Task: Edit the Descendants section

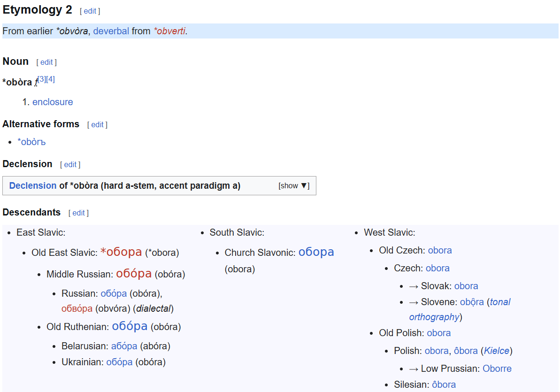Action: [x=78, y=213]
